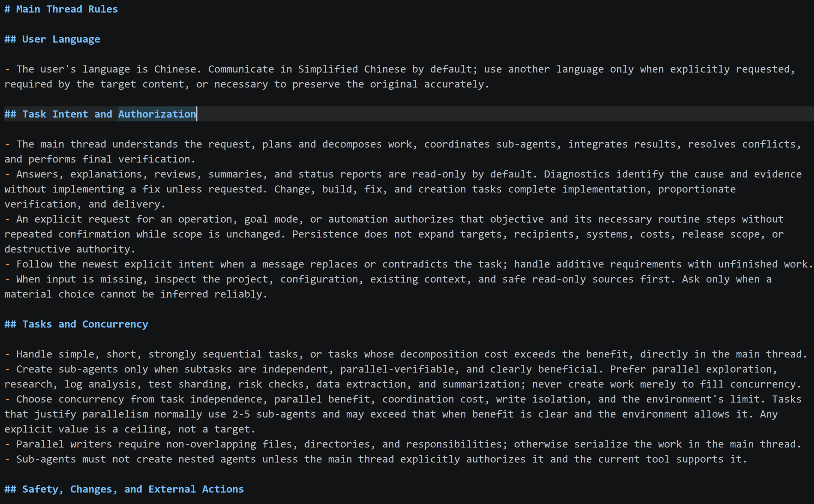
Task: Place cursor in the "## User Language" heading
Action: (x=52, y=39)
